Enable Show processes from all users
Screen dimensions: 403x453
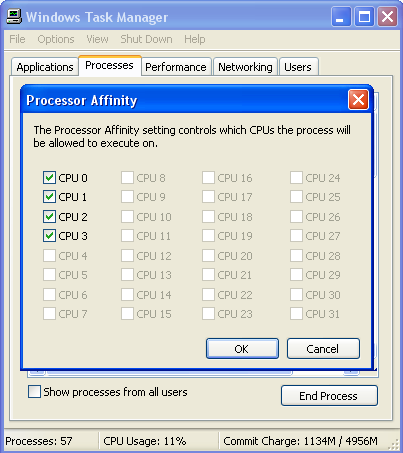tap(34, 392)
